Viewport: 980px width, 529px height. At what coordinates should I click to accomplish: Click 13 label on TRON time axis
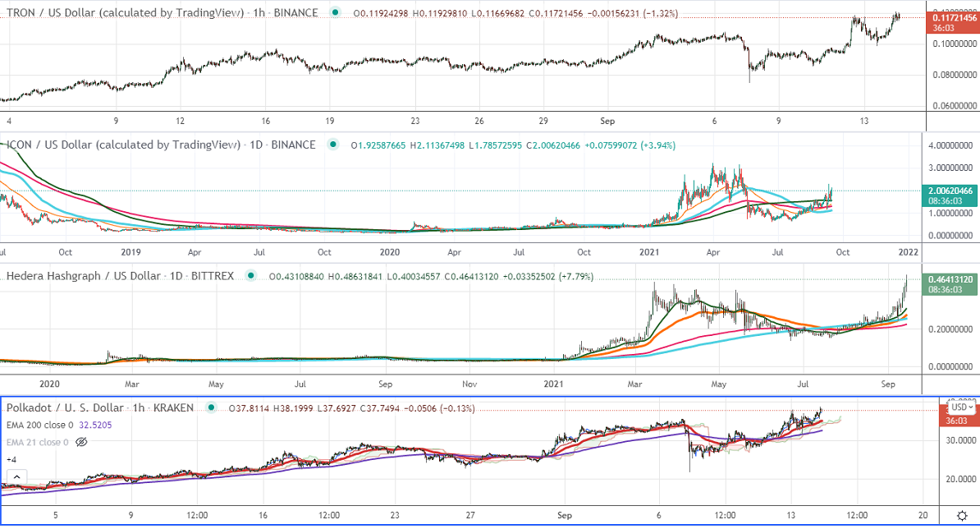(863, 121)
